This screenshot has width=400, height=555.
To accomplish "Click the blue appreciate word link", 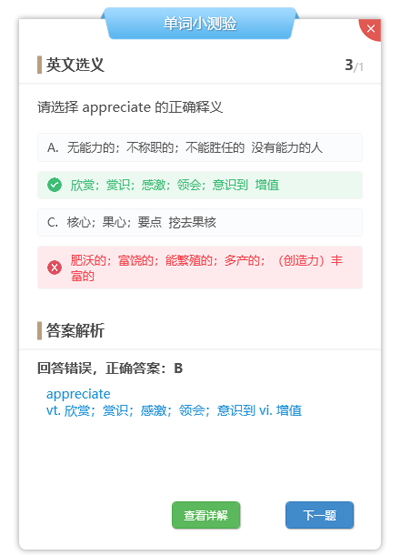I will [x=78, y=394].
